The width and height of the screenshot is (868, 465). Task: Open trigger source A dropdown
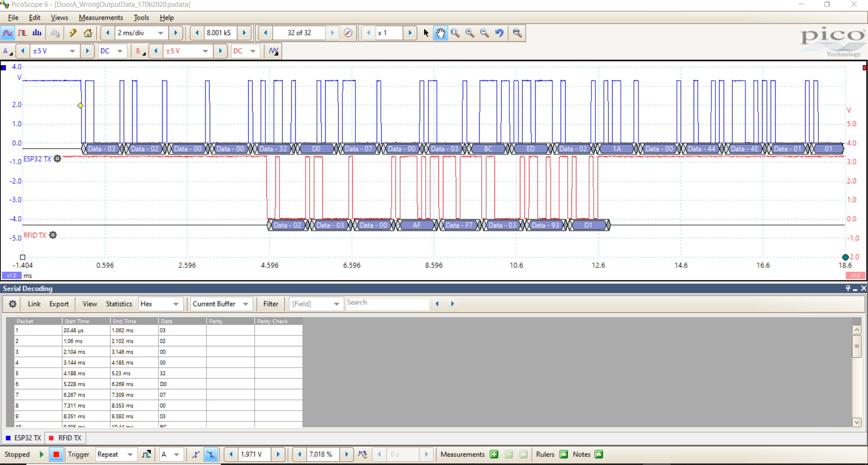170,454
